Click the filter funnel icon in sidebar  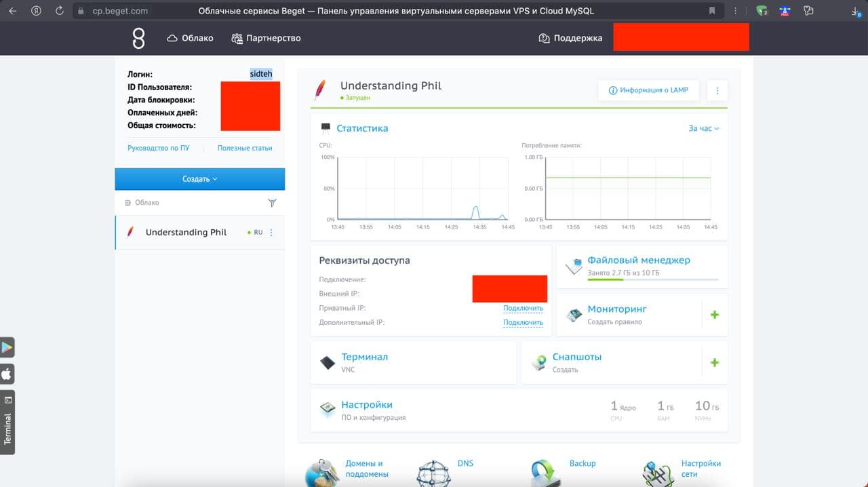[273, 203]
